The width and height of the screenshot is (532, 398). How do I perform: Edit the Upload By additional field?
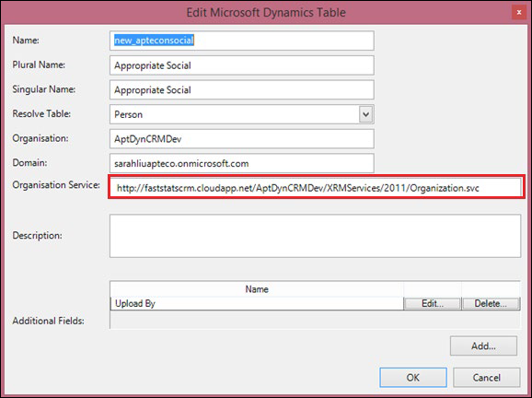point(433,303)
